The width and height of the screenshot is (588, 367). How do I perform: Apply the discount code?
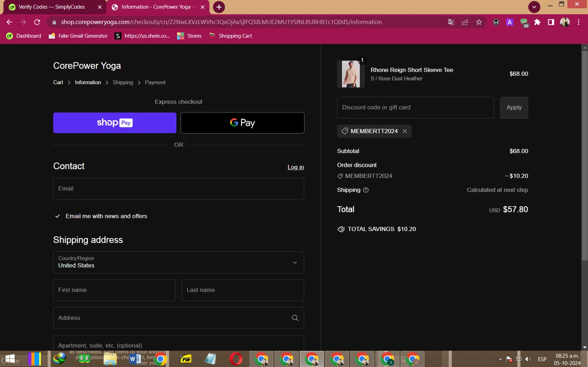pos(514,108)
